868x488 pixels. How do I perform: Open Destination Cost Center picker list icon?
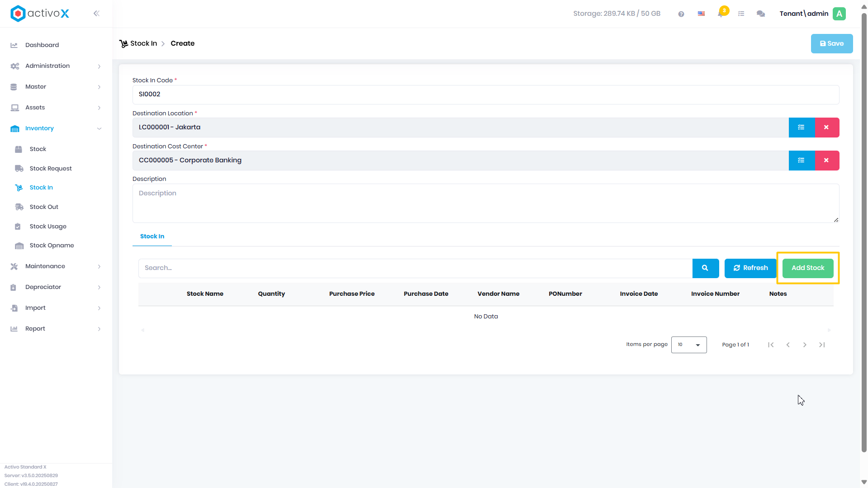(802, 161)
